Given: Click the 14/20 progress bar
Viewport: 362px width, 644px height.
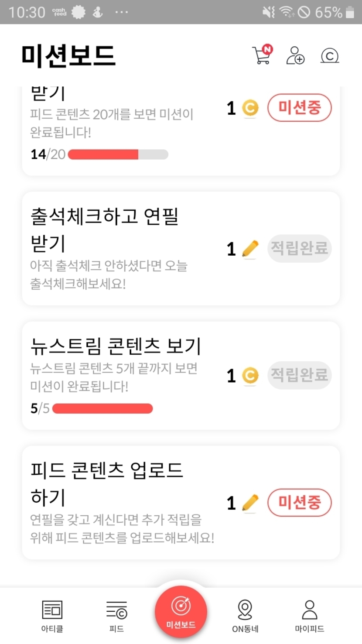Looking at the screenshot, I should coord(118,154).
